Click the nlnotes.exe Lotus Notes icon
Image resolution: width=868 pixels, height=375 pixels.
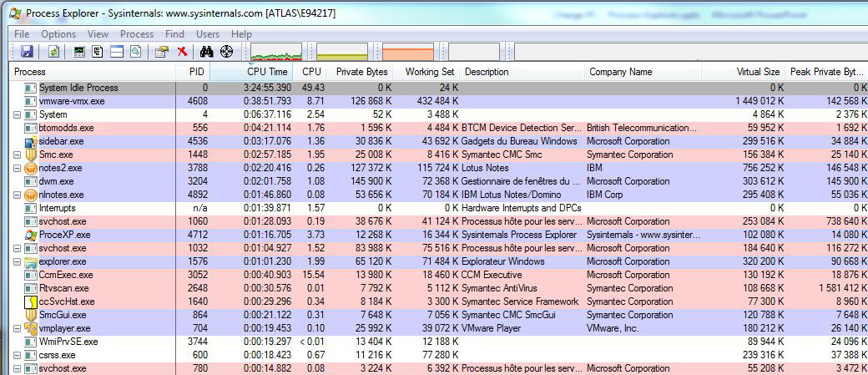point(30,195)
